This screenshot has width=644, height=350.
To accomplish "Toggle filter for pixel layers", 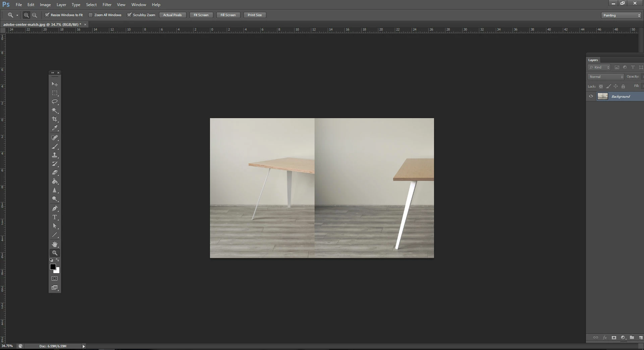I will (x=617, y=67).
